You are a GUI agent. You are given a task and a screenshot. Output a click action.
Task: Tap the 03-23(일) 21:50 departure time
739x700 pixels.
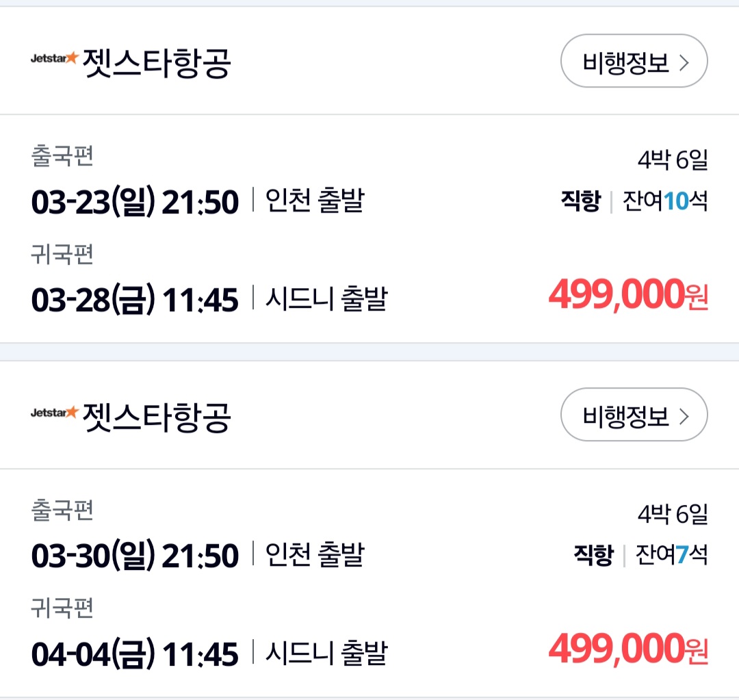point(135,203)
